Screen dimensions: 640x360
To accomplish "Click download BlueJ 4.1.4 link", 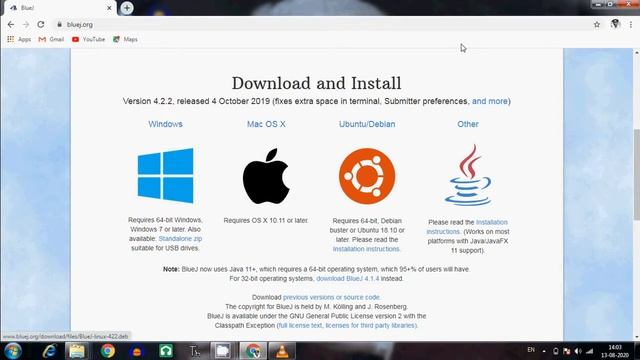I will pos(347,278).
